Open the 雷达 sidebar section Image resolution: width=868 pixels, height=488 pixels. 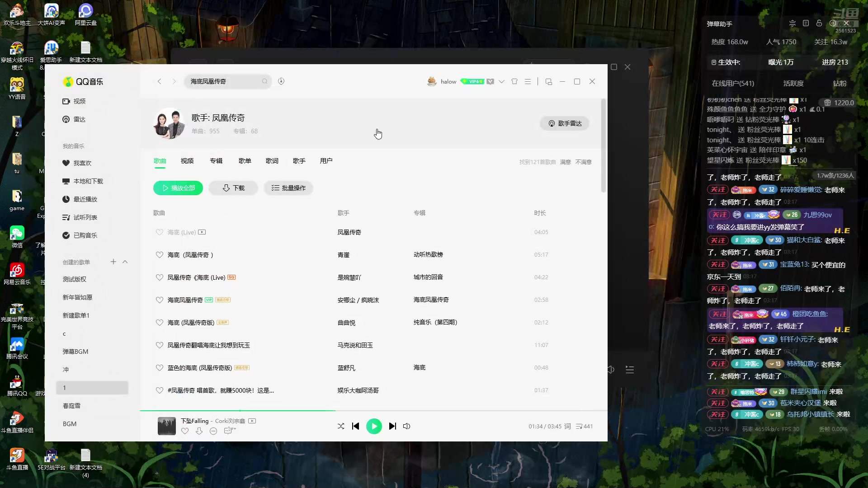(x=74, y=119)
